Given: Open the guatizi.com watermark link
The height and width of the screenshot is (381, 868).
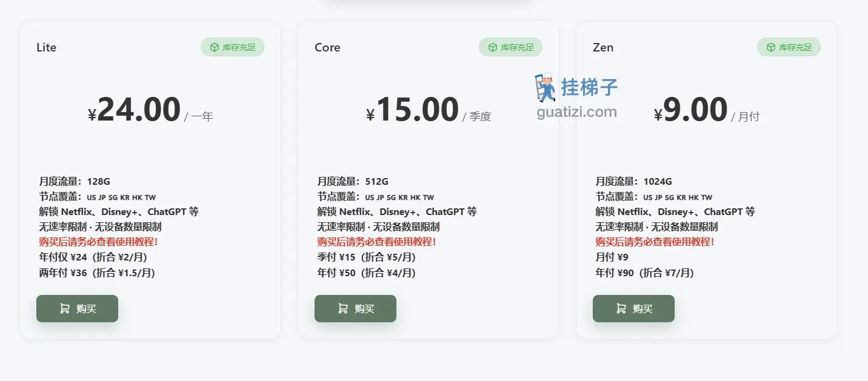Looking at the screenshot, I should coord(576,112).
